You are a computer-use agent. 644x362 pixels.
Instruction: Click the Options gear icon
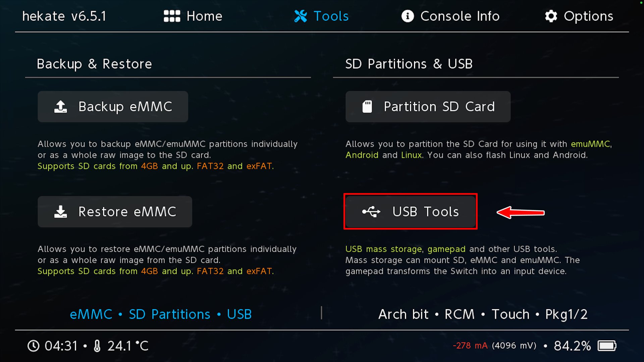coord(551,16)
